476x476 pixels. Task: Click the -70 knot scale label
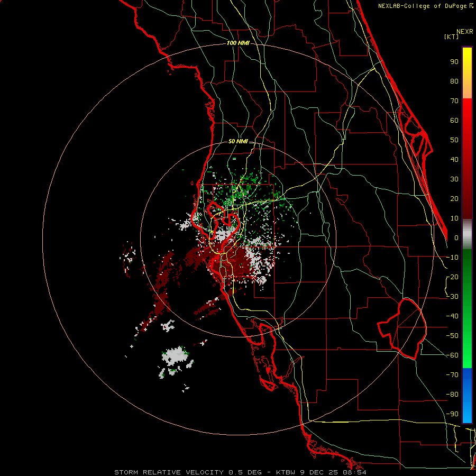[x=452, y=375]
